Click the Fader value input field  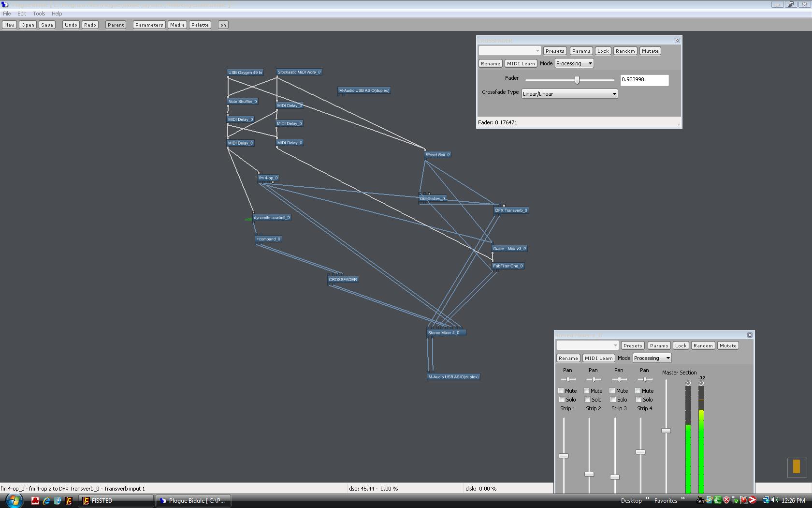pos(644,80)
